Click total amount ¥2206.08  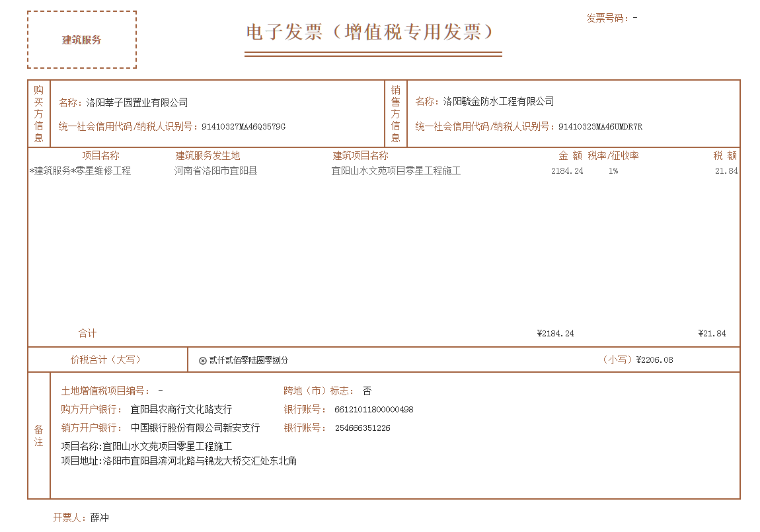[x=654, y=360]
